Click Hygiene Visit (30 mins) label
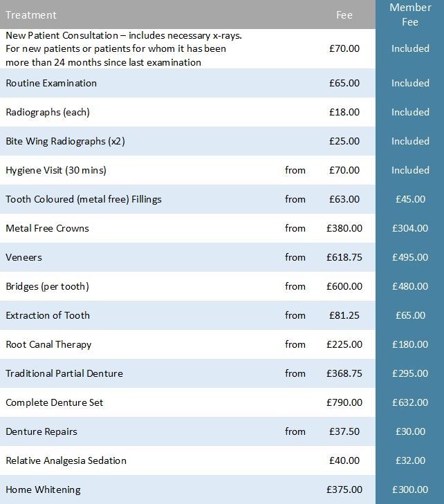The height and width of the screenshot is (504, 444). click(x=56, y=170)
